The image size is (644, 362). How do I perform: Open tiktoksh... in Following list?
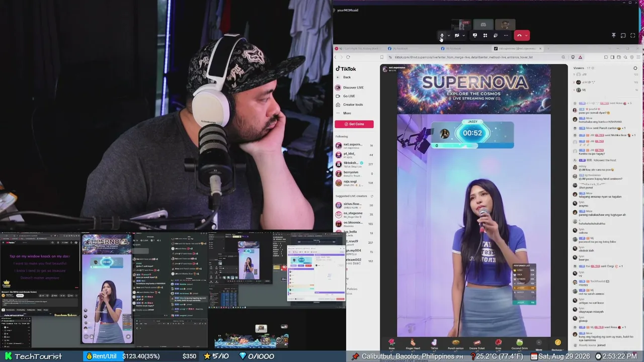click(x=355, y=164)
